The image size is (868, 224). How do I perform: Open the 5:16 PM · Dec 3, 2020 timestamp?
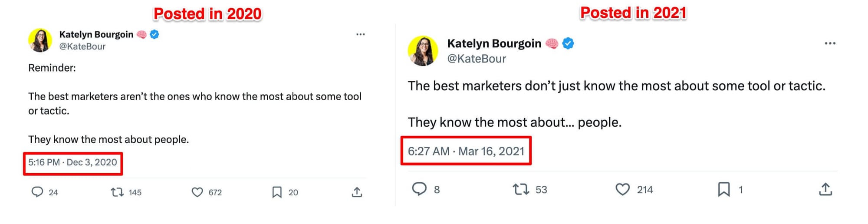[x=72, y=162]
